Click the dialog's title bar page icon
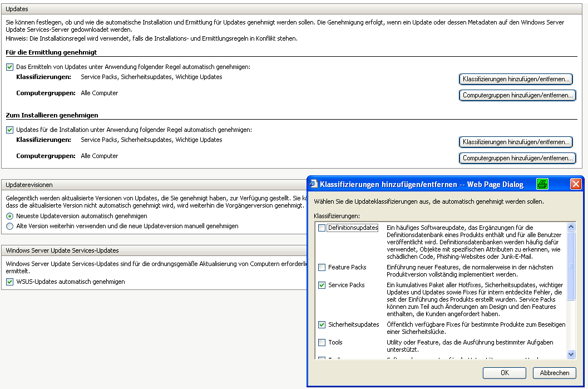 click(x=314, y=184)
